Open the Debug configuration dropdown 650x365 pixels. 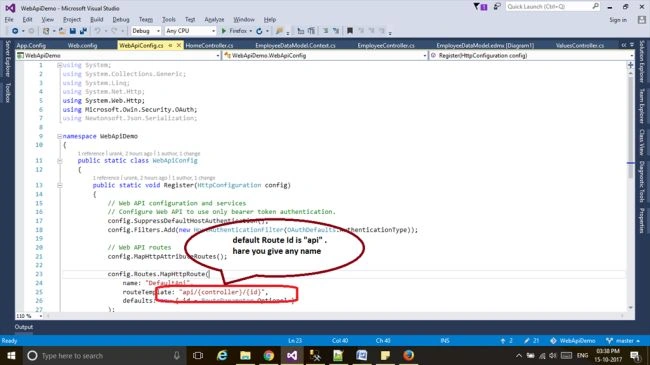[146, 31]
